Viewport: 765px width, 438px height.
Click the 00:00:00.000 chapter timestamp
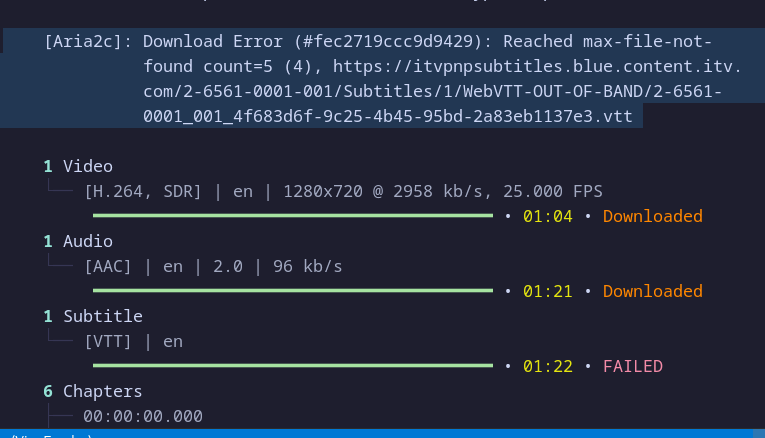tap(143, 416)
